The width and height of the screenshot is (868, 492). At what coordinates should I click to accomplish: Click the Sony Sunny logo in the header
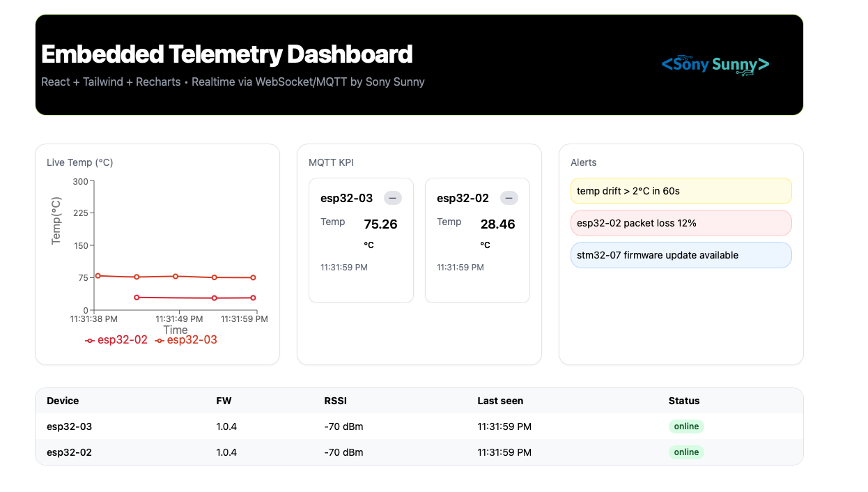tap(715, 65)
